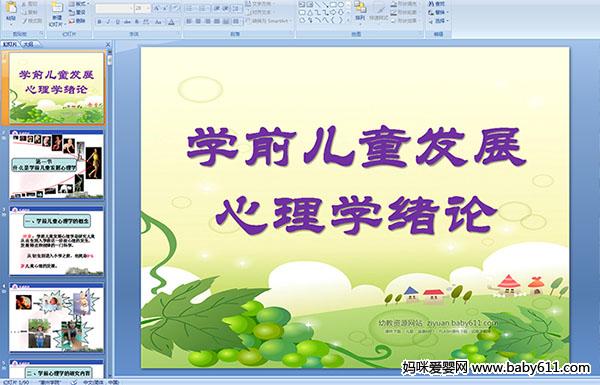Toggle left text alignment
600x385 pixels.
click(x=189, y=21)
